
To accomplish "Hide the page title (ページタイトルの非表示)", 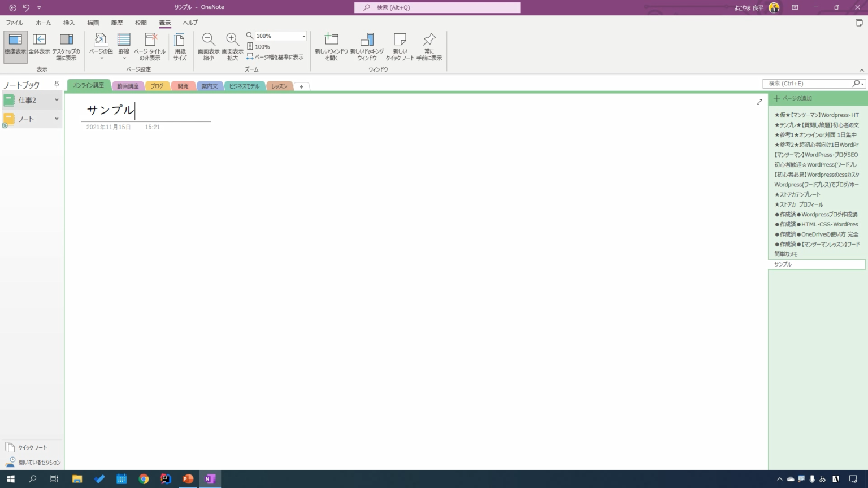I will click(x=150, y=40).
